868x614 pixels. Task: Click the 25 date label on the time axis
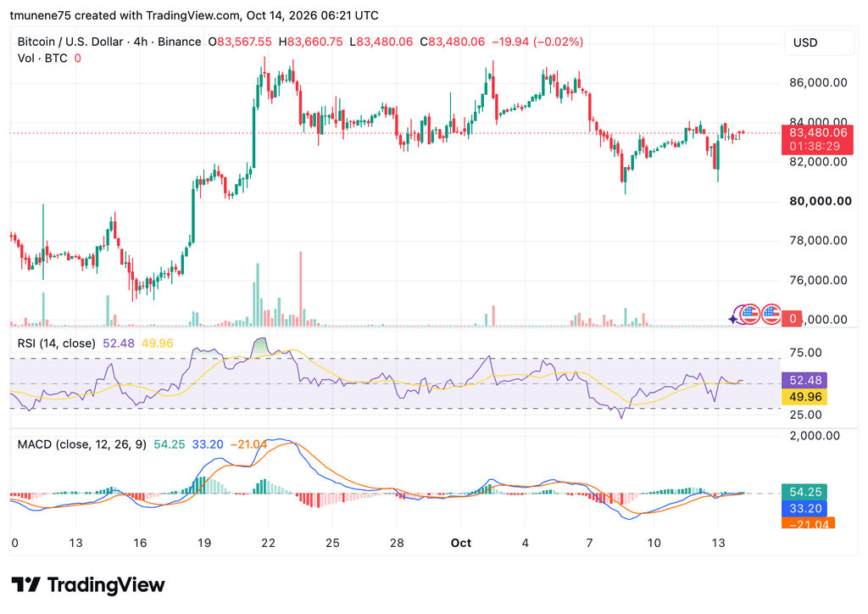pos(332,543)
